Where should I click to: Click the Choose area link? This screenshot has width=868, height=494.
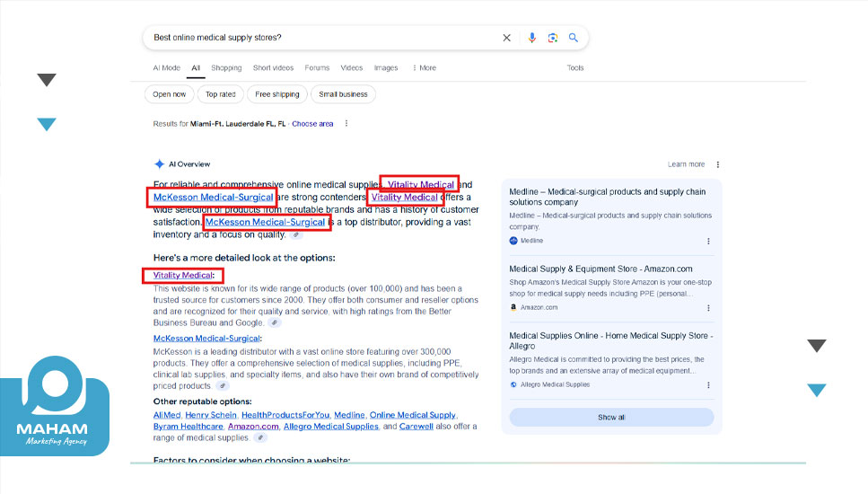pyautogui.click(x=312, y=124)
